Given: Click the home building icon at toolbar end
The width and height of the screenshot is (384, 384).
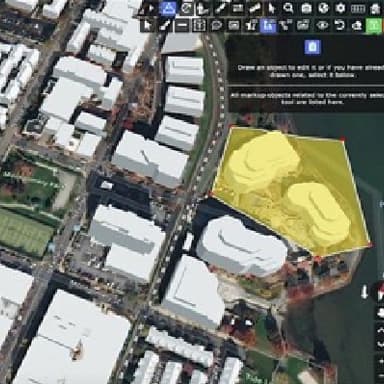Looking at the screenshot, I should click(375, 8).
